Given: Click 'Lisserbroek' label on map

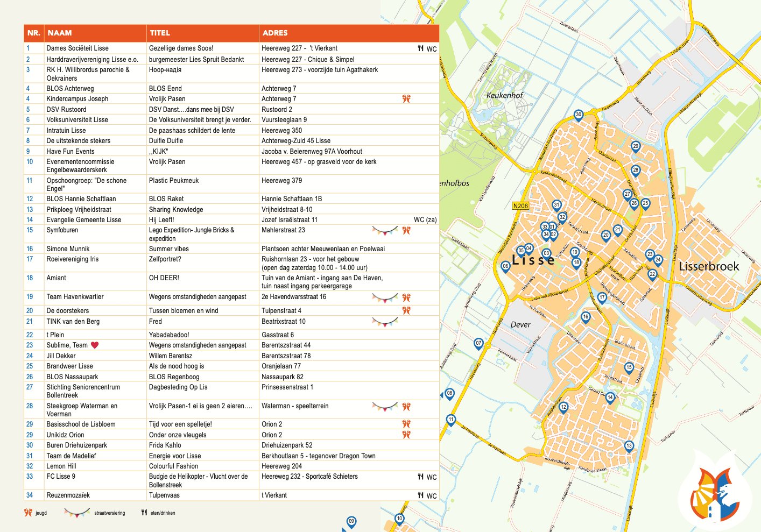Looking at the screenshot, I should 709,266.
